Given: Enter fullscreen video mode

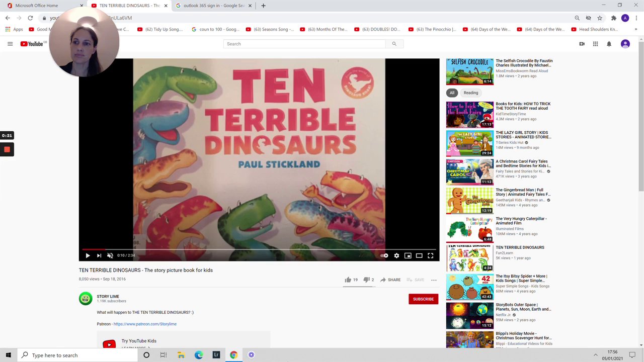Looking at the screenshot, I should pyautogui.click(x=431, y=255).
